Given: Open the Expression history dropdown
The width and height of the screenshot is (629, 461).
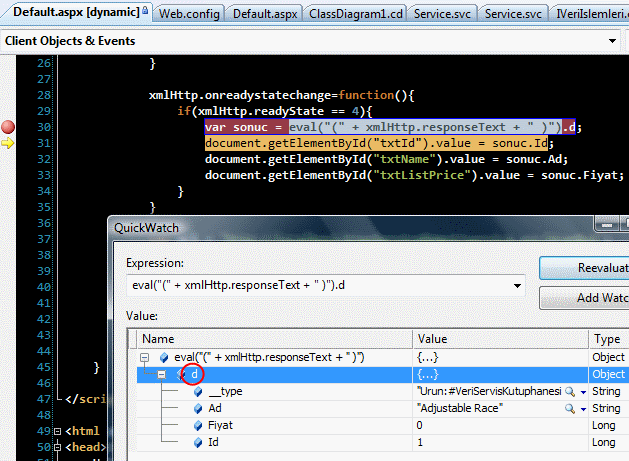Looking at the screenshot, I should click(x=516, y=286).
